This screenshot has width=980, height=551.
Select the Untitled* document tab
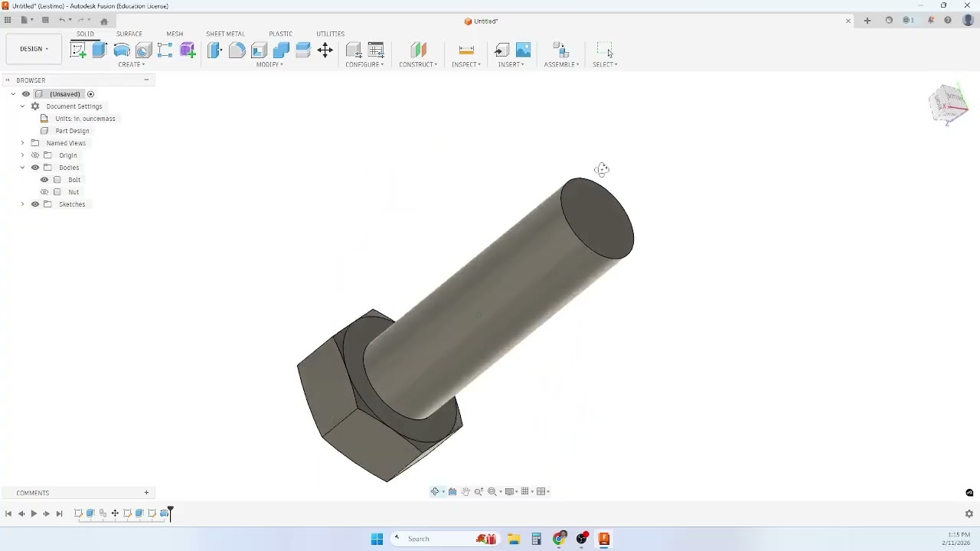[x=482, y=21]
